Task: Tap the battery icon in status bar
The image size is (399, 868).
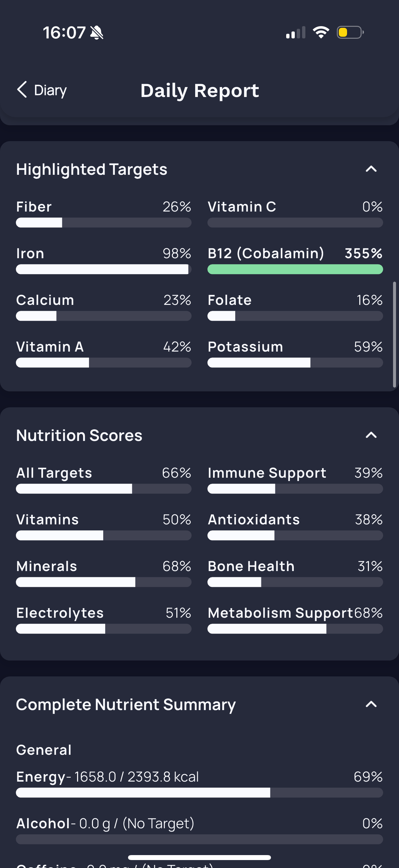Action: [350, 32]
